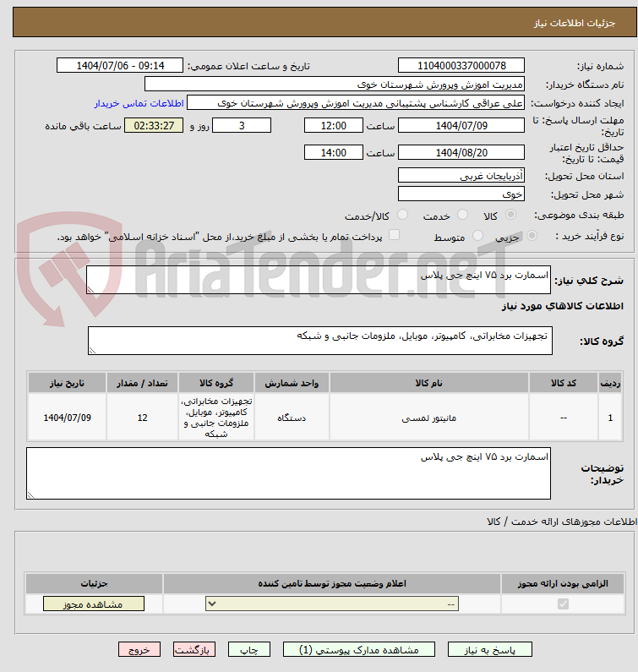Click the announcement date-time field '1404/07/06 - 09:14'
This screenshot has width=638, height=672.
(x=120, y=66)
